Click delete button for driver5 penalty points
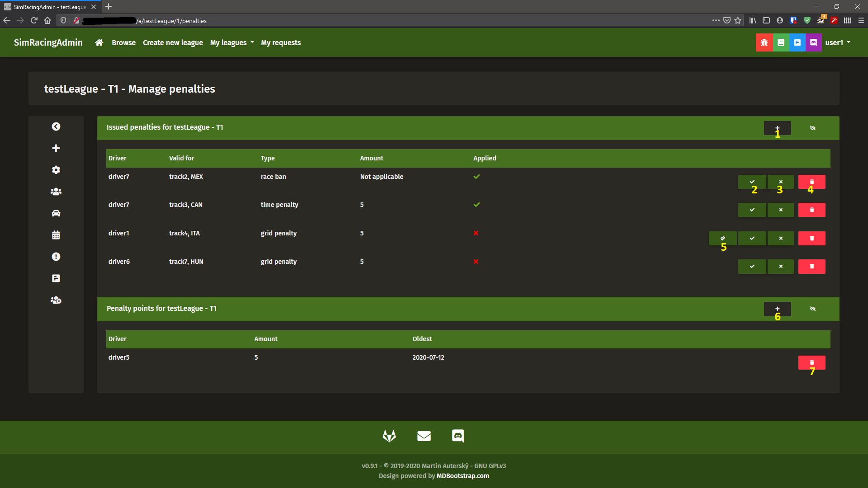 point(812,362)
